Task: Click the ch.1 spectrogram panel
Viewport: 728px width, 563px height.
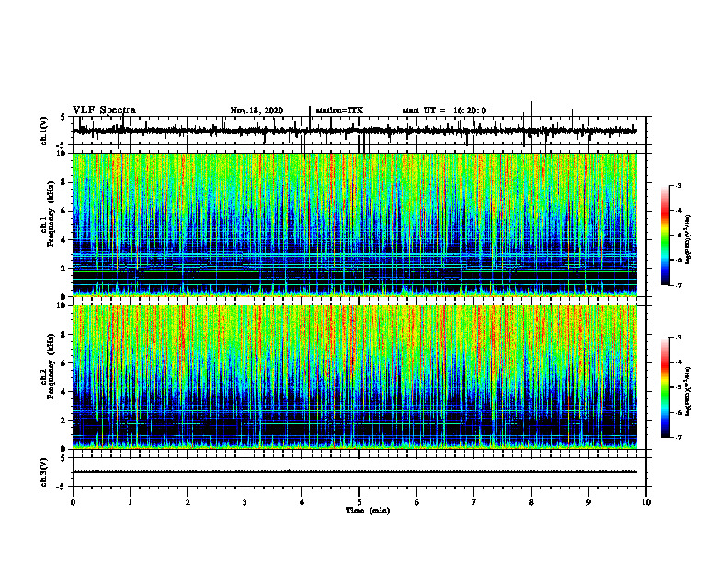Action: [355, 224]
